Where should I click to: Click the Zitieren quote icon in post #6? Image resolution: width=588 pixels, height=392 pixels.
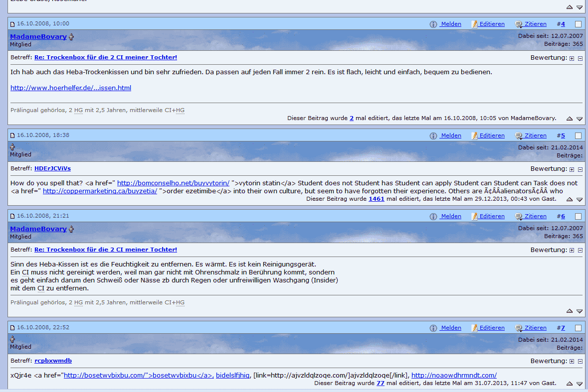pyautogui.click(x=519, y=216)
